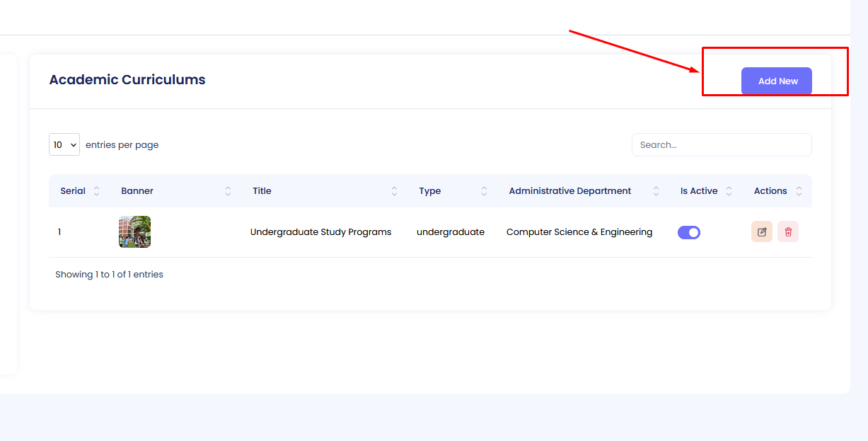868x441 pixels.
Task: Select the Undergraduate Study Programs title cell
Action: [320, 232]
